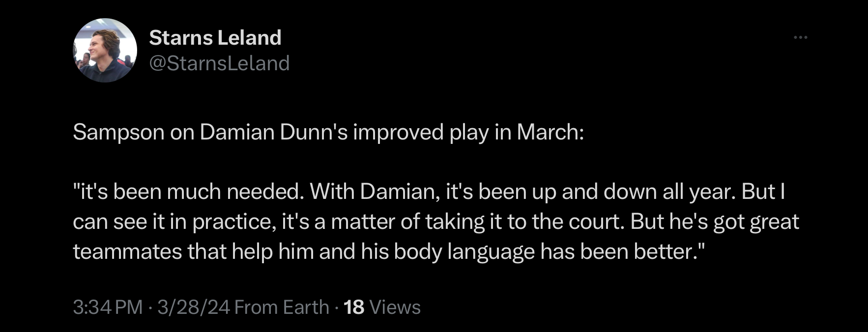Click the quote opening "it's been much needed."
The height and width of the screenshot is (332, 868).
(188, 192)
